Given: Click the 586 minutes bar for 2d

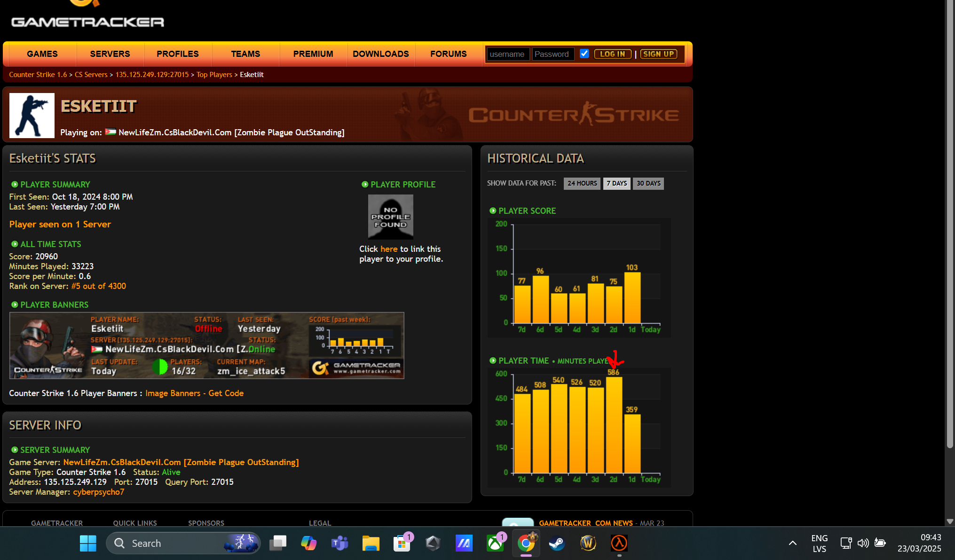Looking at the screenshot, I should pos(614,425).
